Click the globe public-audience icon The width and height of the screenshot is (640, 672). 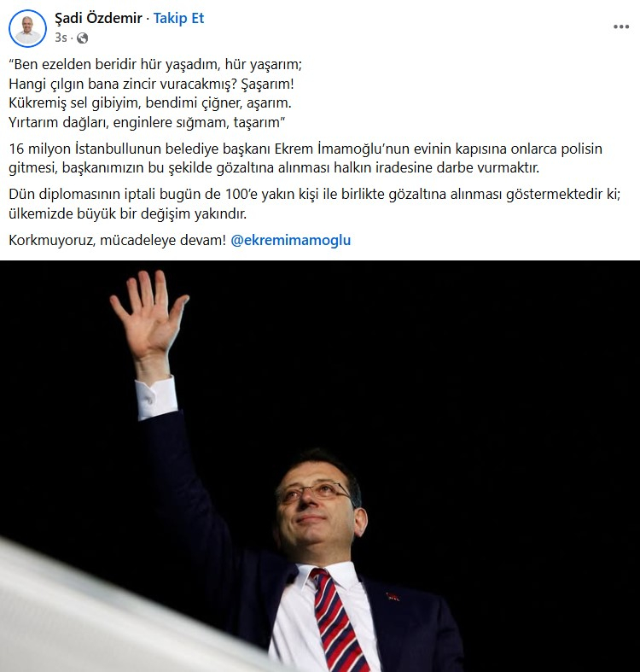point(82,38)
